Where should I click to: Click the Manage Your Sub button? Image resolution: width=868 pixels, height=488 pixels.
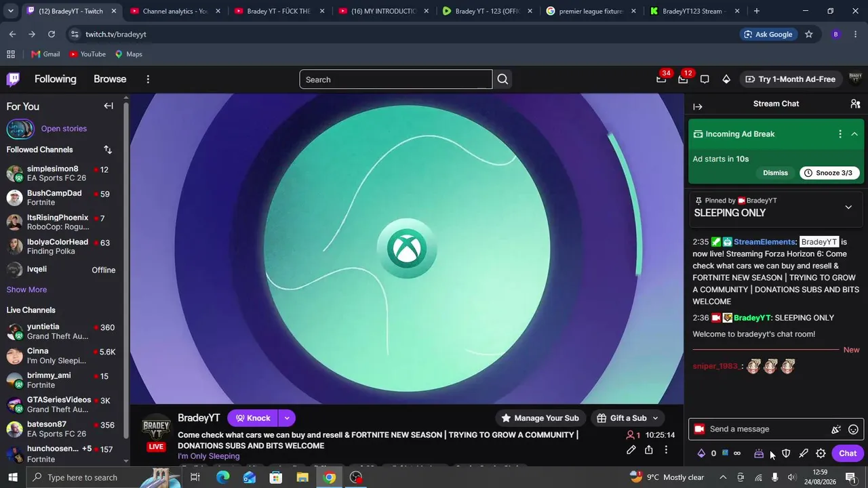tap(540, 418)
